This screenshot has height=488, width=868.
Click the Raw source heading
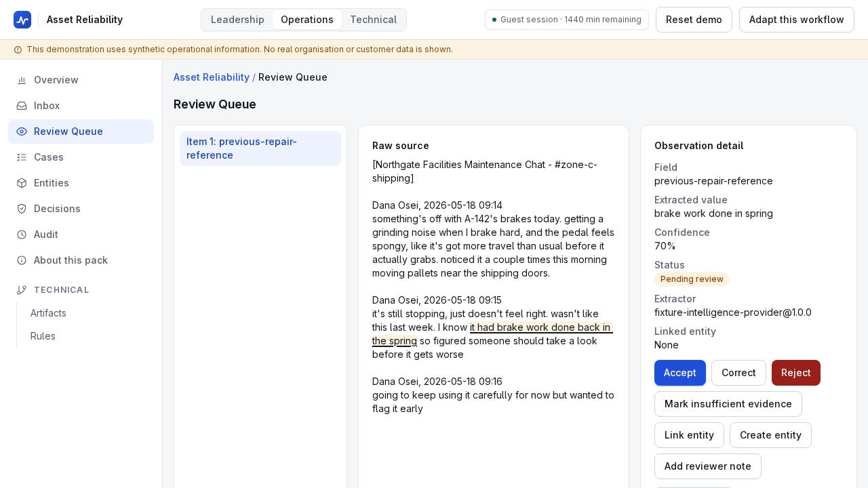pyautogui.click(x=401, y=146)
